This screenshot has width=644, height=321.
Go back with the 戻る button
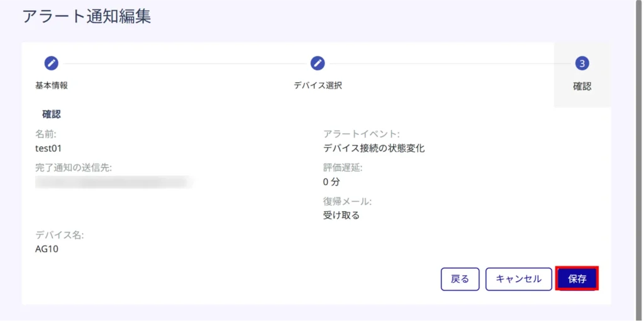(460, 279)
